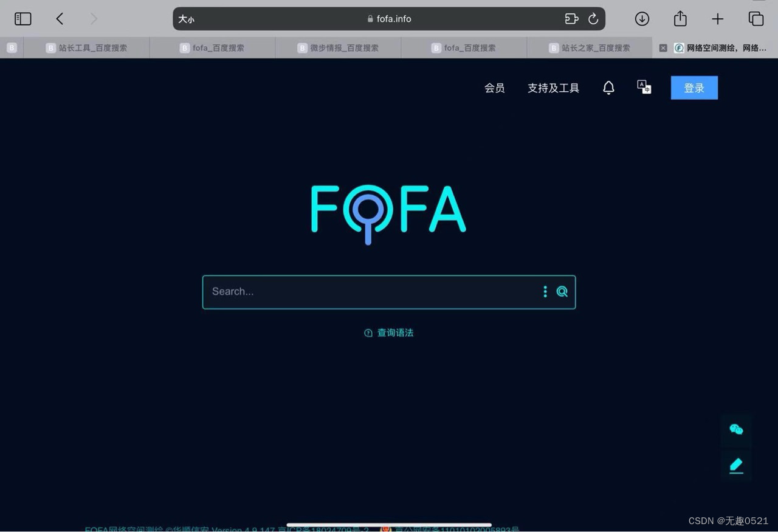
Task: Open the notification bell
Action: coord(608,88)
